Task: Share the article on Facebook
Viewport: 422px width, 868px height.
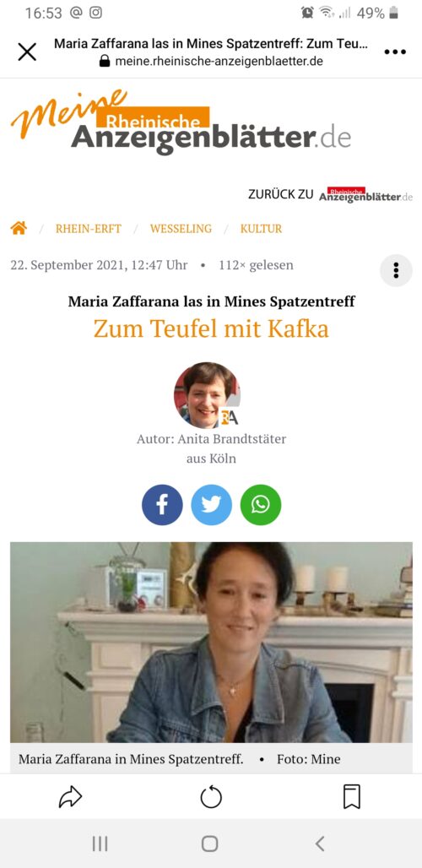Action: tap(162, 505)
